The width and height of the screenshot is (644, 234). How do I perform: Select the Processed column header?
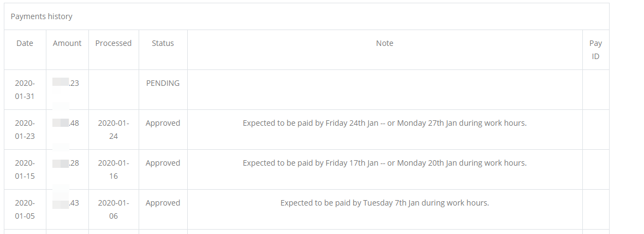[x=114, y=43]
